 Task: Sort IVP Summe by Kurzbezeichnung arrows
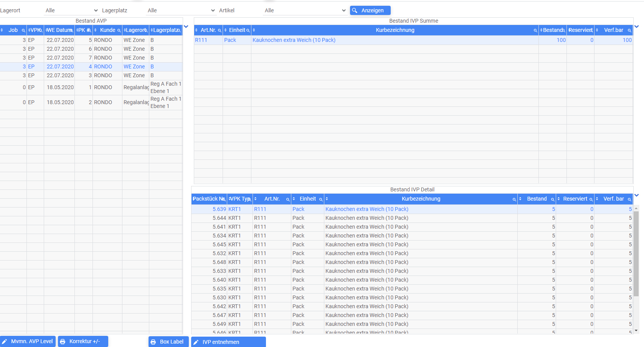(254, 30)
